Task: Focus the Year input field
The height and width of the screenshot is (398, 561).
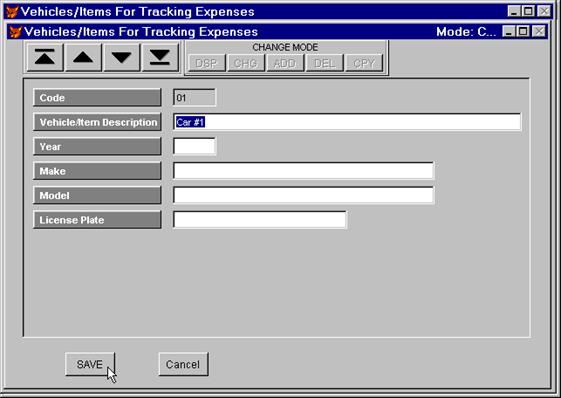Action: pos(194,146)
